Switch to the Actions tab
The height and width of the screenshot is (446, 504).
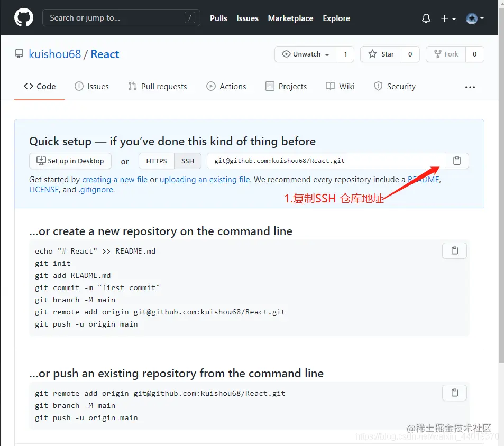pyautogui.click(x=226, y=86)
